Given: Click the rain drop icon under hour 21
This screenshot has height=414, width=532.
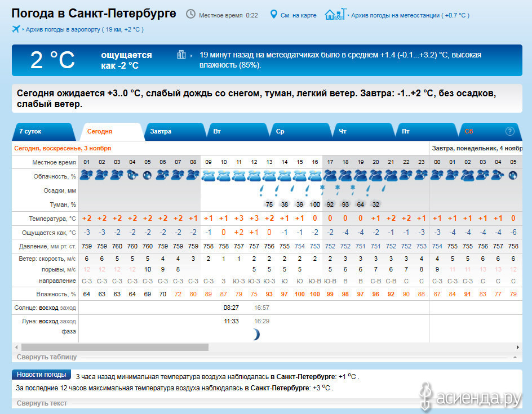Looking at the screenshot, I should pos(384,188).
